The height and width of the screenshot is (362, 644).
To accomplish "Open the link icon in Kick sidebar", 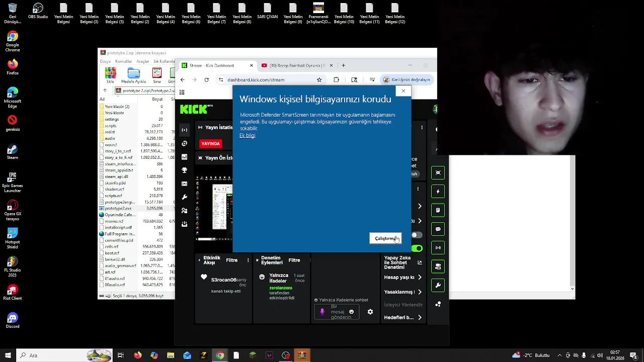I will coord(184,144).
